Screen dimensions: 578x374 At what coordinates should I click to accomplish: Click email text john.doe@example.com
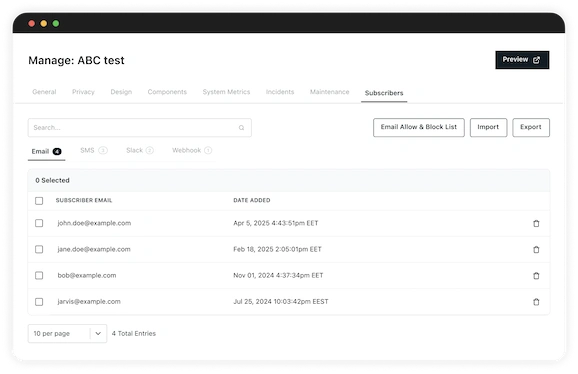coord(94,223)
